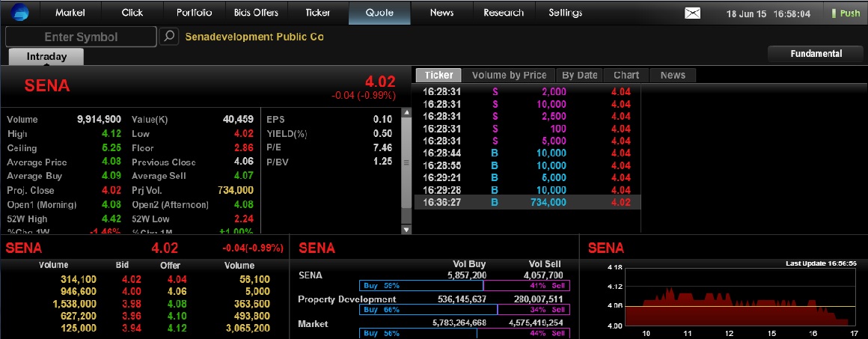Click the bid price 4.02 row
The image size is (868, 339).
131,279
